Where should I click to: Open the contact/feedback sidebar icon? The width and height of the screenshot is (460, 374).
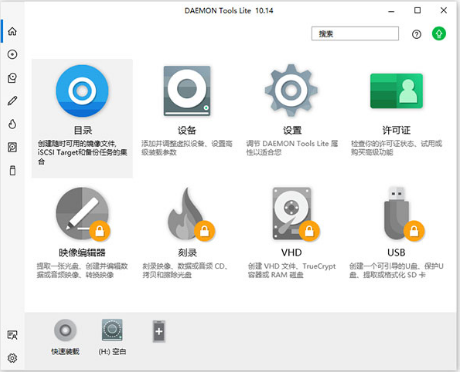coord(12,335)
